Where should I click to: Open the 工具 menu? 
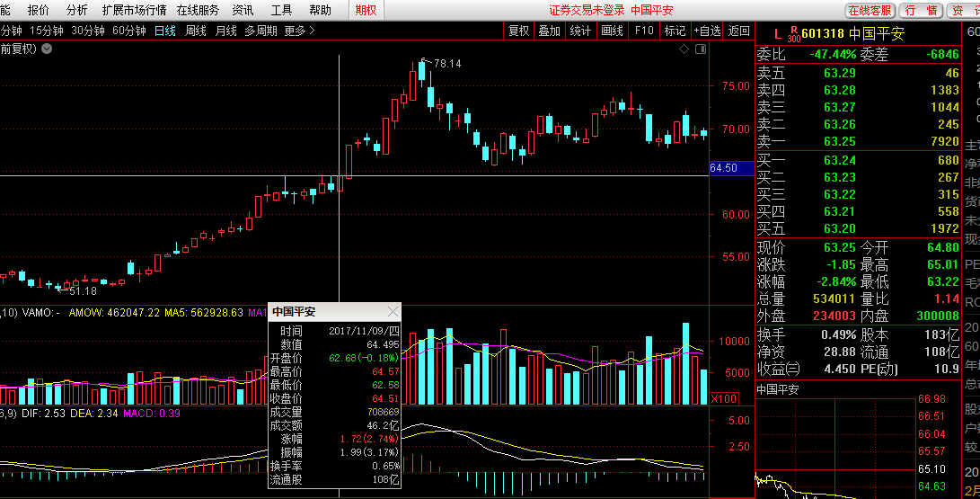tap(281, 10)
